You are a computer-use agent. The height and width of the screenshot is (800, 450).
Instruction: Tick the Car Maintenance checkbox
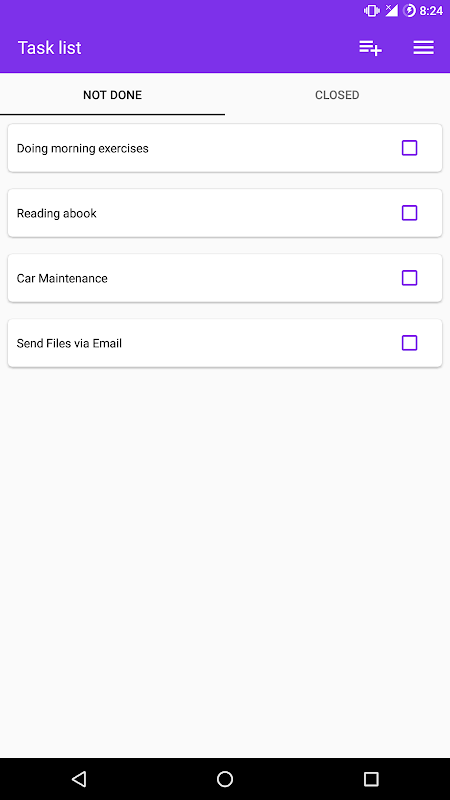pyautogui.click(x=410, y=278)
